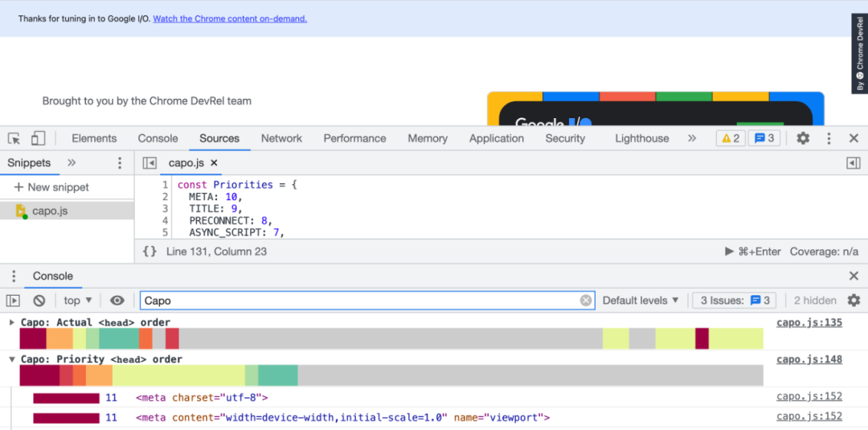Hide the navigator sidebar toggle
The width and height of the screenshot is (868, 430).
click(x=149, y=162)
